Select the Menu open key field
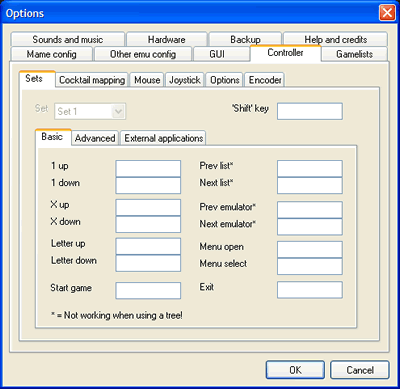Screen dimensions: 400x389 [310, 249]
